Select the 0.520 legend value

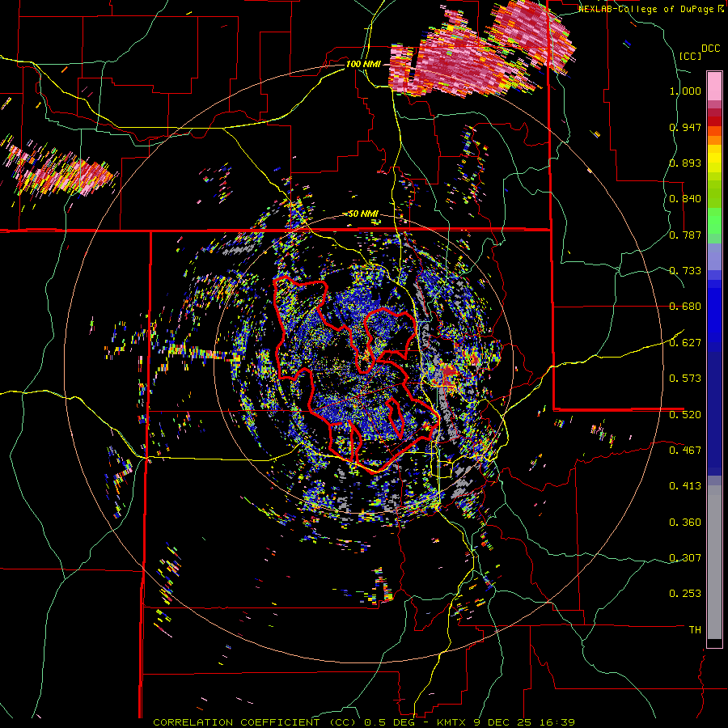pyautogui.click(x=685, y=414)
